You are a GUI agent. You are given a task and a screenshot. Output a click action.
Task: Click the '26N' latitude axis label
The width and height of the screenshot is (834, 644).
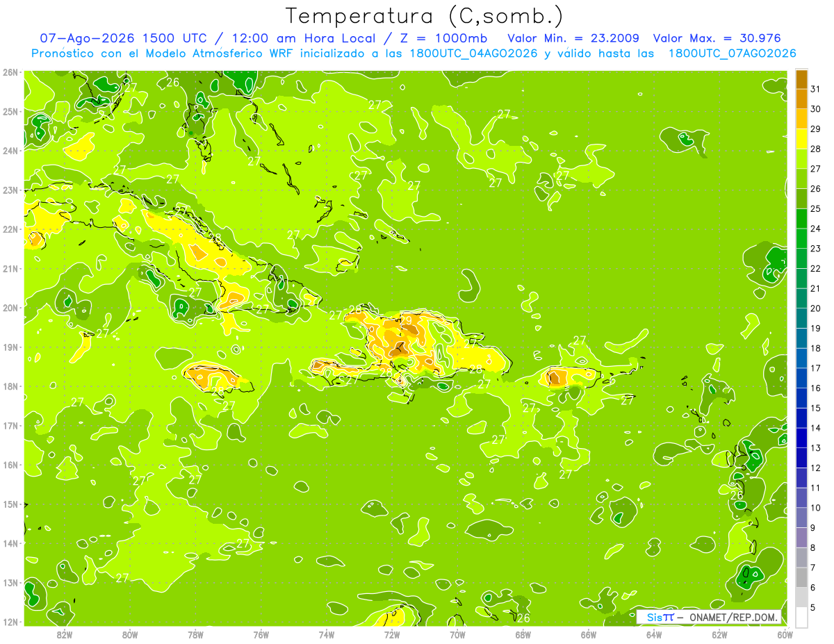pyautogui.click(x=10, y=72)
